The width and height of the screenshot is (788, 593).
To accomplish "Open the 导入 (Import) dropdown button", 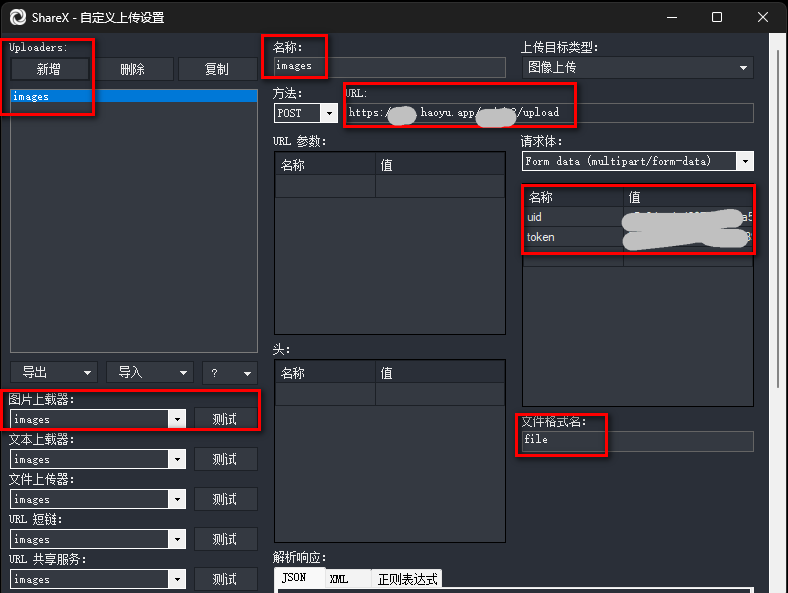I will coord(150,372).
